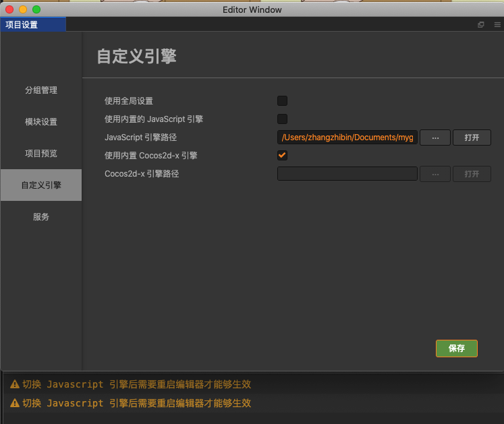Focus the JavaScript 引擎路径 input field

pos(347,138)
